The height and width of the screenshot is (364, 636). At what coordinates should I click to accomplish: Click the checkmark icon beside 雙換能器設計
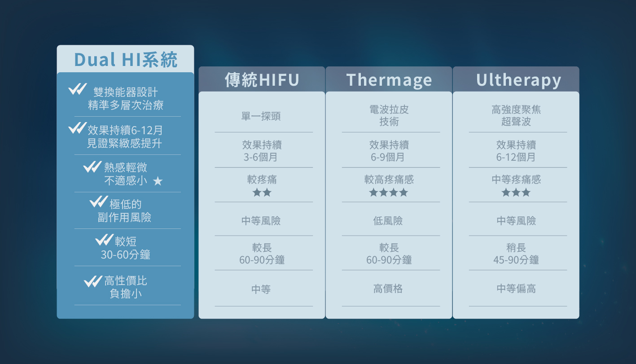(x=77, y=89)
